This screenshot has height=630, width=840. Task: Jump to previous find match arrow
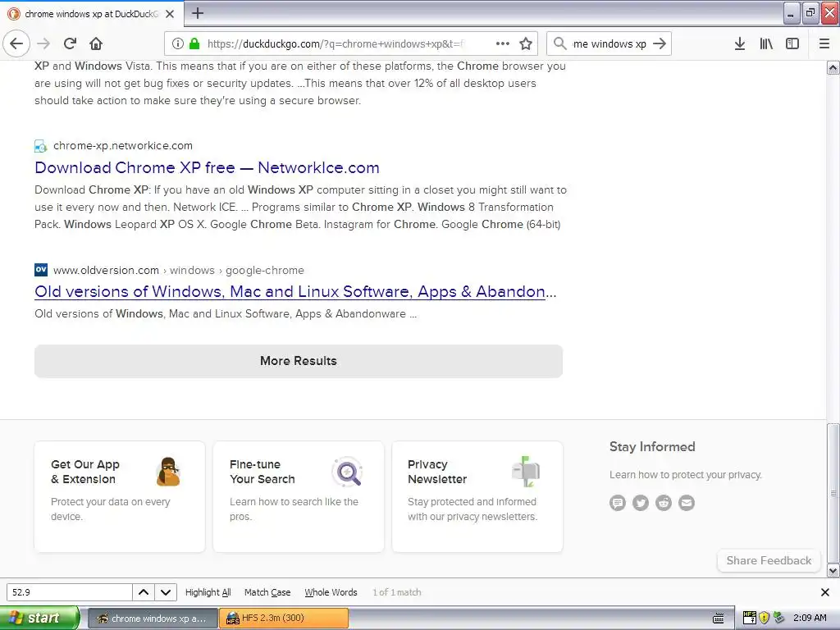pos(144,592)
